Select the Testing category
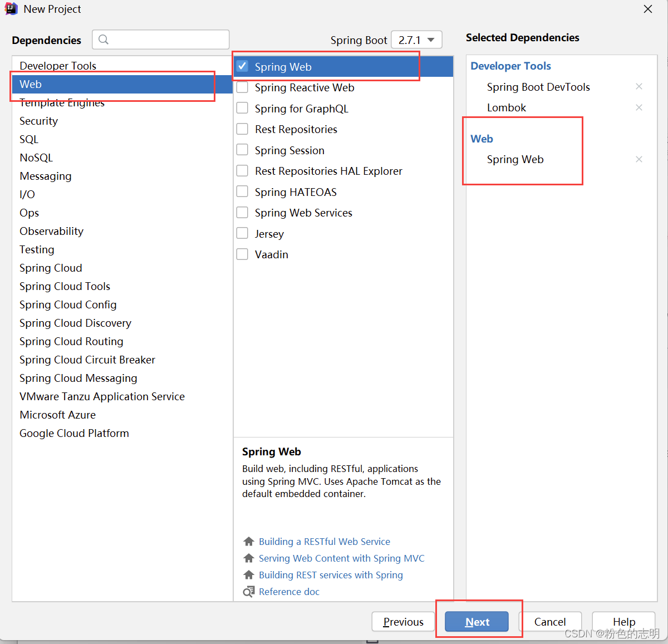The width and height of the screenshot is (668, 644). point(122,249)
